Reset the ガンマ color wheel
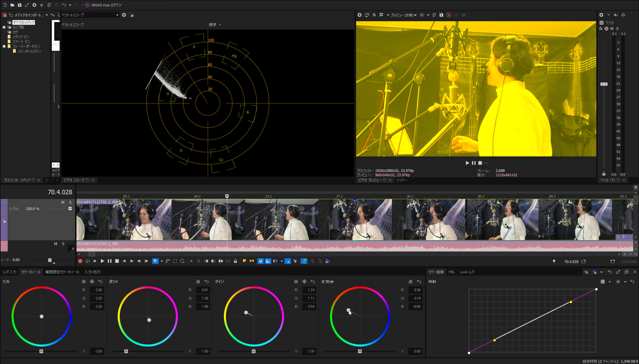Image resolution: width=639 pixels, height=364 pixels. (x=207, y=281)
